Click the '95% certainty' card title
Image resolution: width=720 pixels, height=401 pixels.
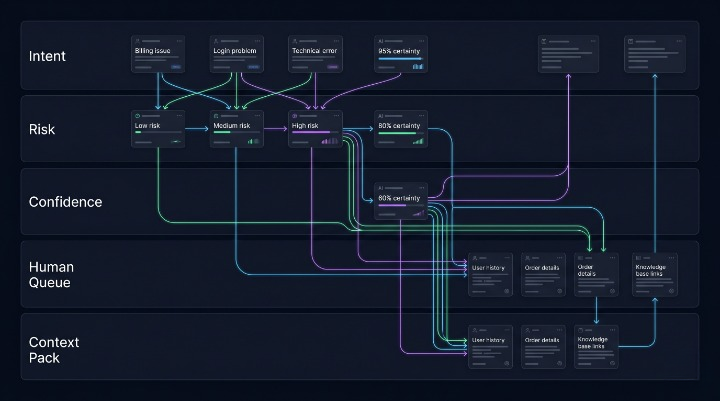pyautogui.click(x=399, y=51)
